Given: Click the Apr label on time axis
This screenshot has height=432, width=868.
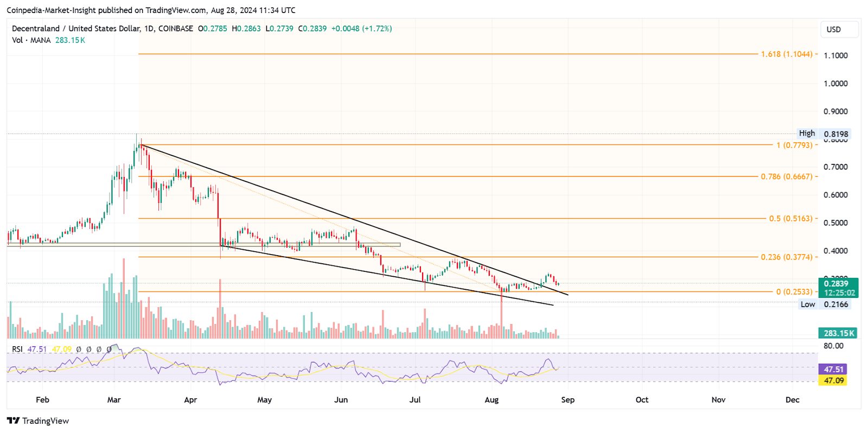Looking at the screenshot, I should [190, 400].
